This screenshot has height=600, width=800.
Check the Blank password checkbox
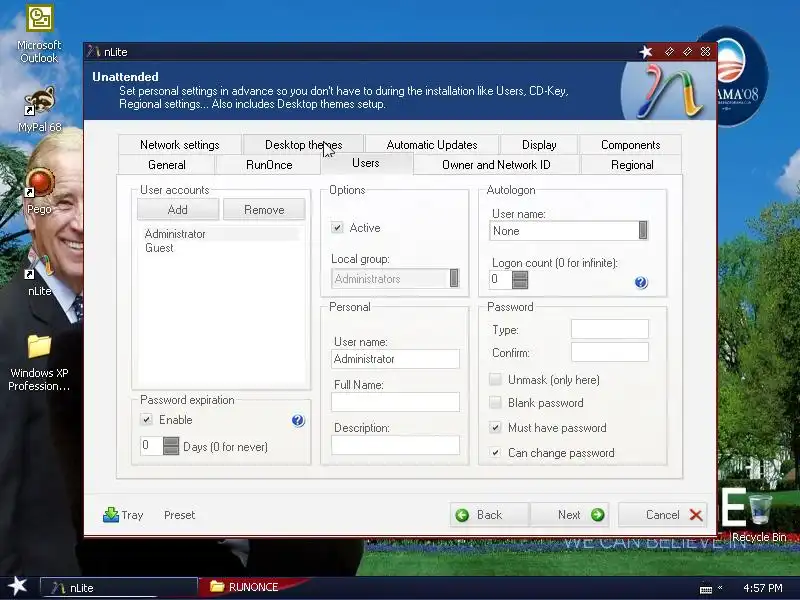(x=495, y=402)
